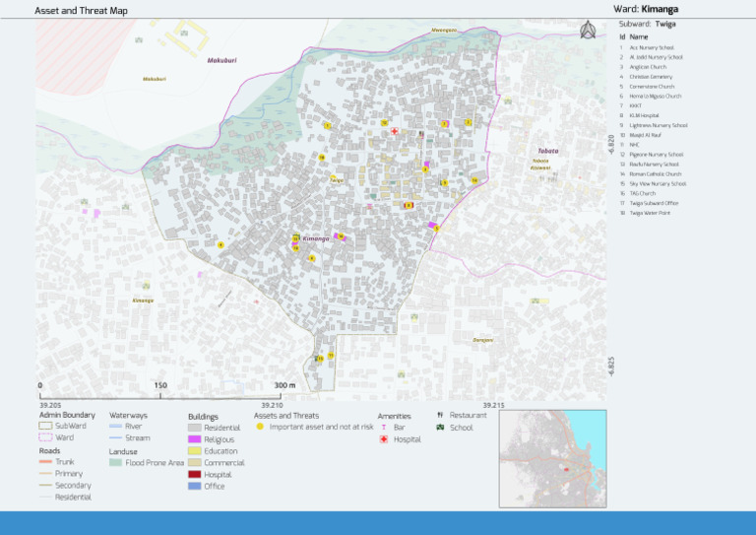Screen dimensions: 756x535
Task: Select Twiga Water Point list entry
Action: 650,213
